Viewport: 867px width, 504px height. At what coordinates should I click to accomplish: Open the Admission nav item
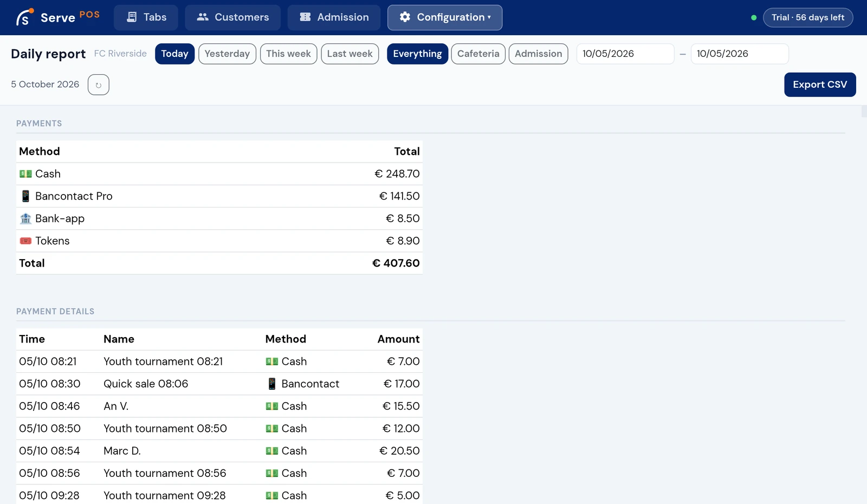[x=334, y=17]
